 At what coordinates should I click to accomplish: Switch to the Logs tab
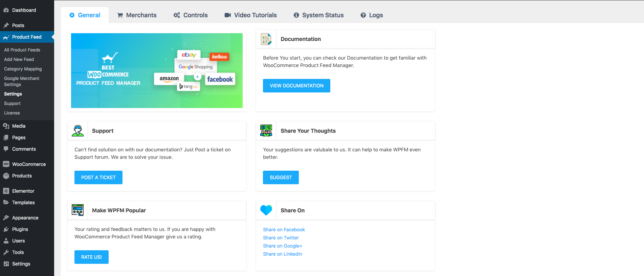[372, 15]
